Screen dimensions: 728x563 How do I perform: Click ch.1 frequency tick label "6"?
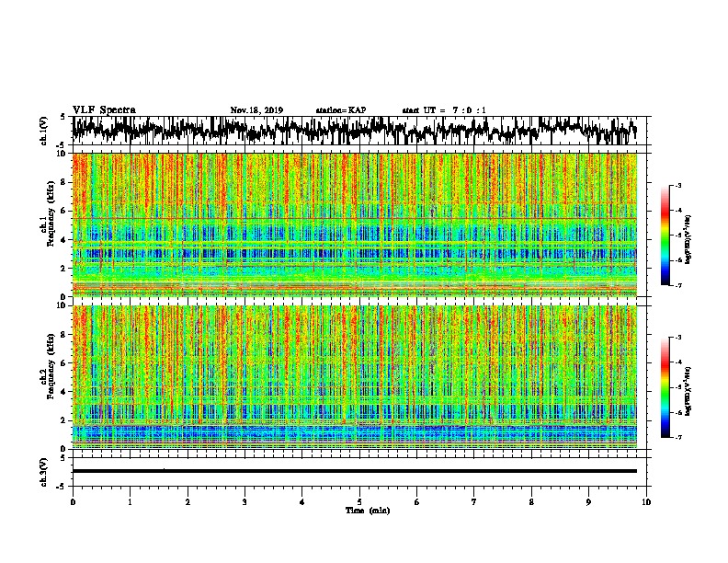(64, 211)
